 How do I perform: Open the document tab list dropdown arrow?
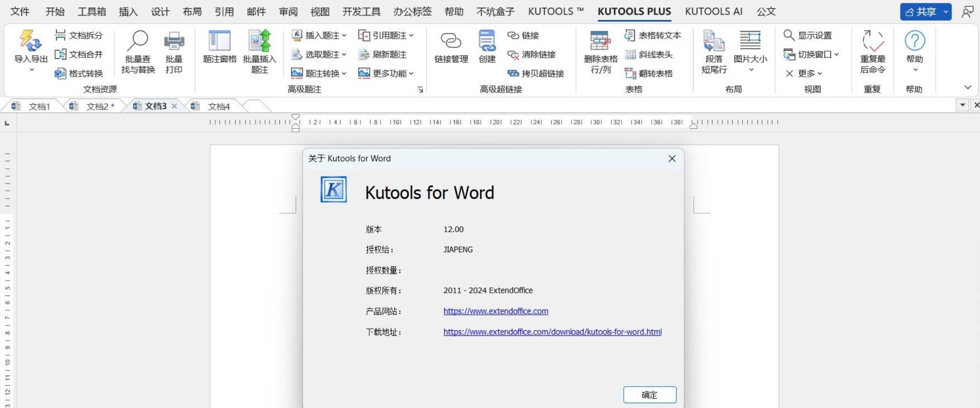pos(962,105)
